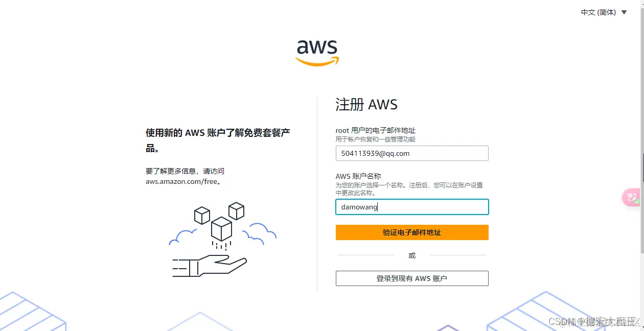Click the 或 divider between buttons
This screenshot has height=331, width=644.
(x=412, y=255)
